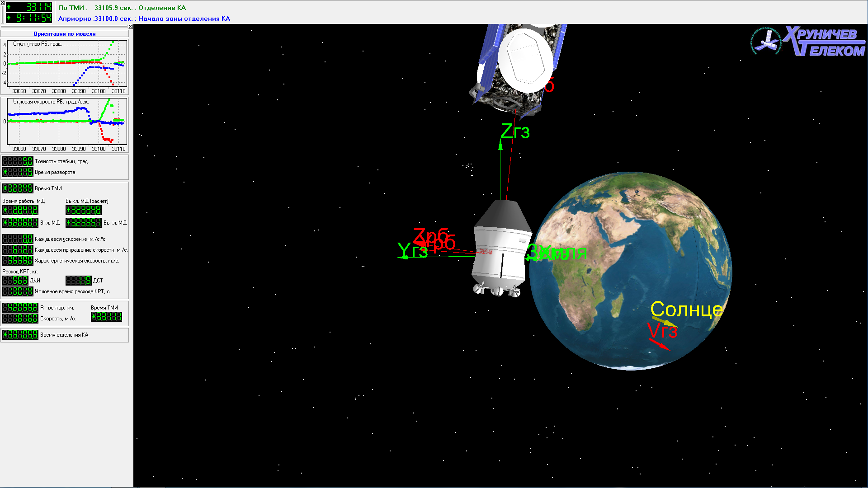The width and height of the screenshot is (868, 488).
Task: Click the R-вектор km readout
Action: click(x=20, y=308)
